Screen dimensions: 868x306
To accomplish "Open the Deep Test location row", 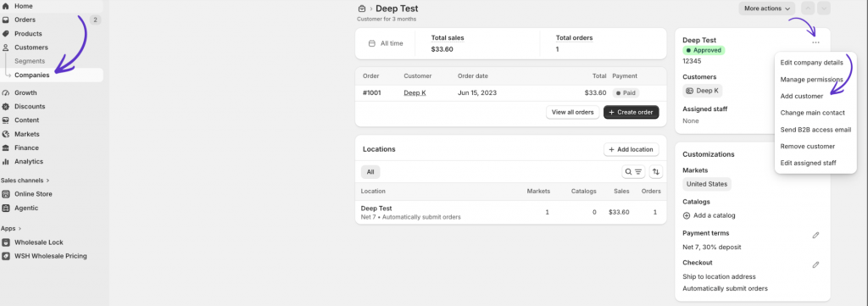I will [x=510, y=213].
